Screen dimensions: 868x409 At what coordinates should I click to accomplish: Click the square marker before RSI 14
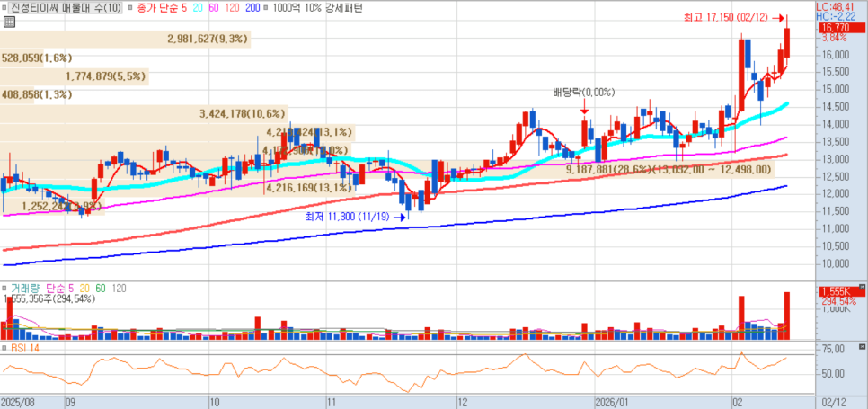[4, 348]
